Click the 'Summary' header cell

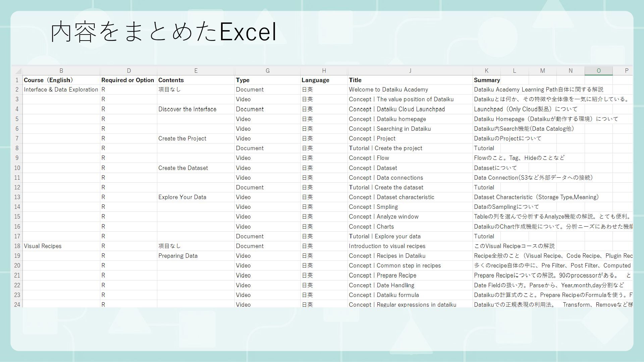[x=487, y=80]
